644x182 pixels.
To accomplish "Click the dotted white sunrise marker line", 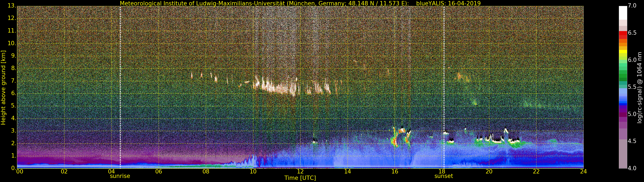I will 120,87.
